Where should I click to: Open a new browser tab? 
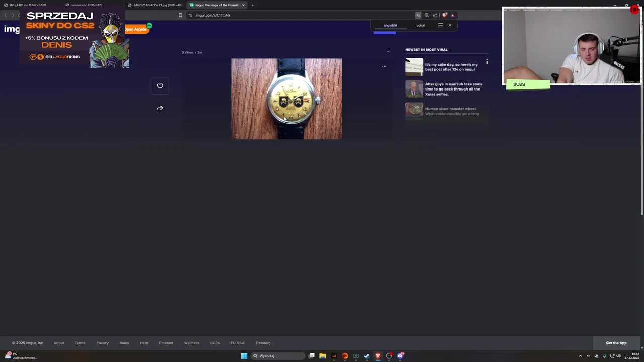pos(253,5)
